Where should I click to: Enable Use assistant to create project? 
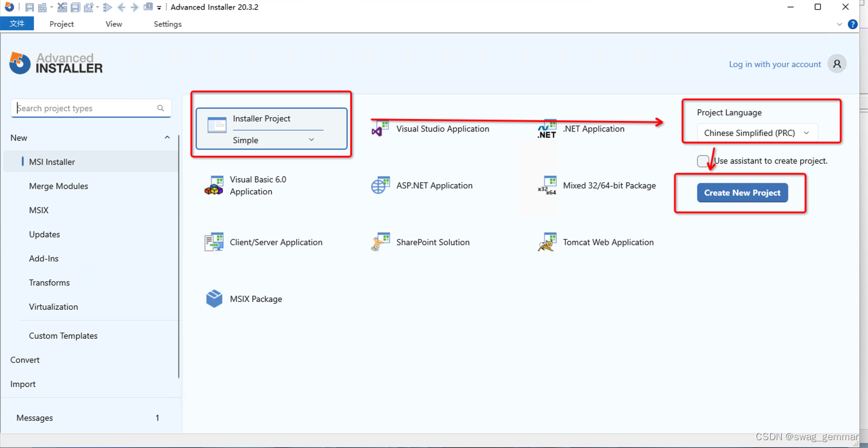[703, 161]
